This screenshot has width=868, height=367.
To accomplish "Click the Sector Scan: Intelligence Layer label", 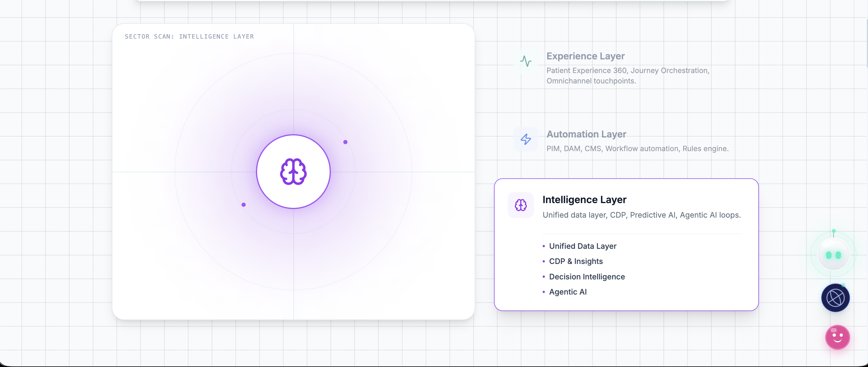I will tap(189, 36).
